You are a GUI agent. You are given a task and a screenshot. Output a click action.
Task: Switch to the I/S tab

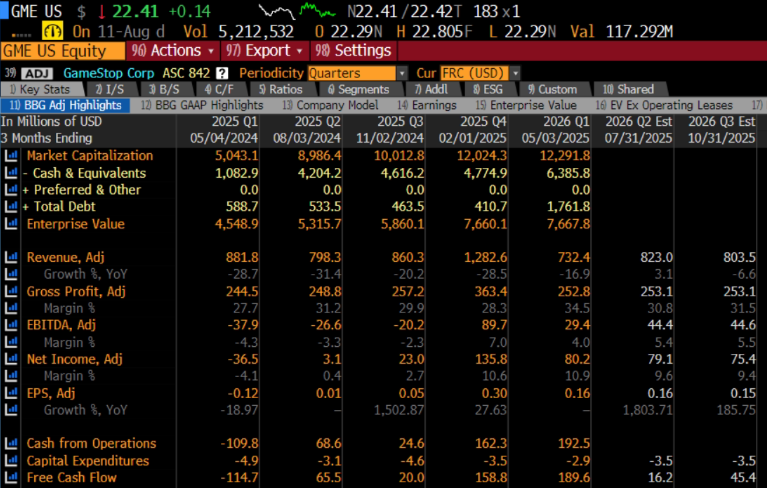tap(110, 89)
